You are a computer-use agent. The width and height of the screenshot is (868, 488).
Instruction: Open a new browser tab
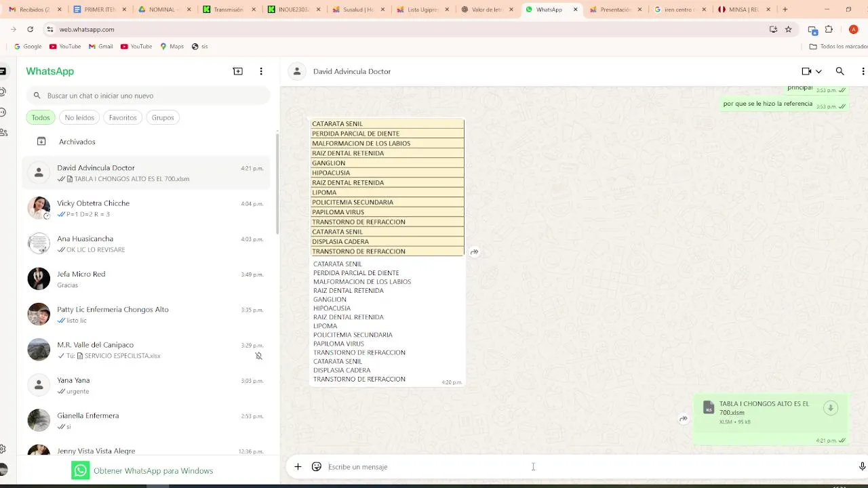[x=785, y=9]
